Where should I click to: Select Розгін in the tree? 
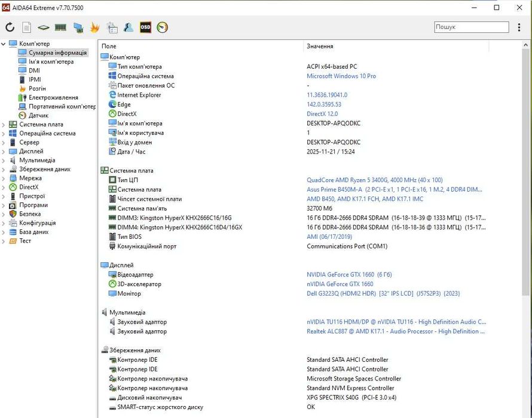[37, 88]
